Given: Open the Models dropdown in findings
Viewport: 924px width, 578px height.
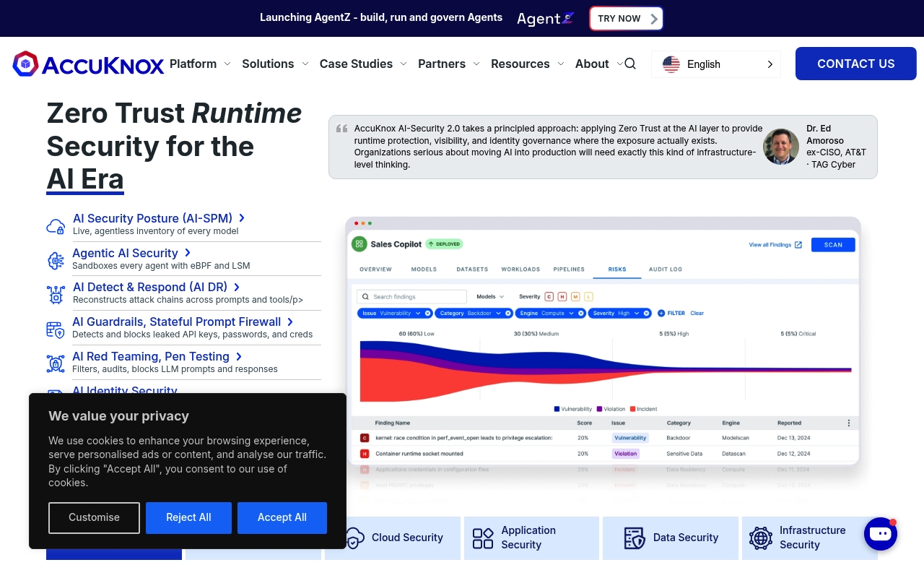Looking at the screenshot, I should click(x=490, y=297).
